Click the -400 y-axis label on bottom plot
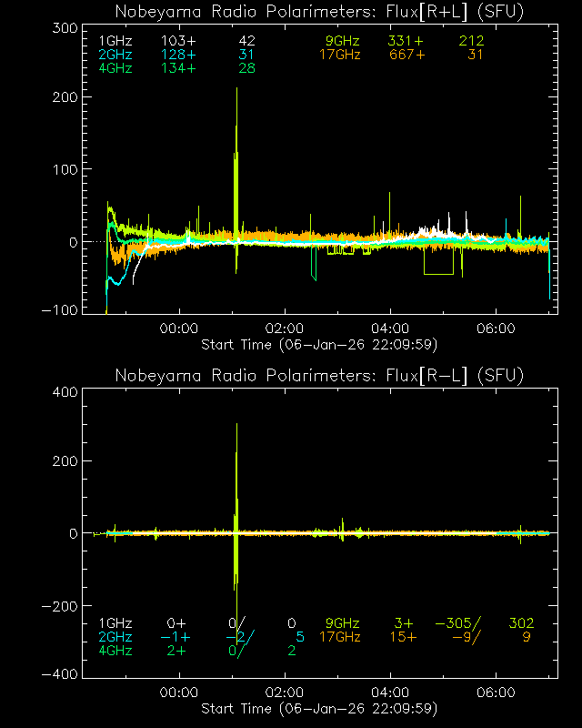Screen dimensions: 582x728 [58, 676]
